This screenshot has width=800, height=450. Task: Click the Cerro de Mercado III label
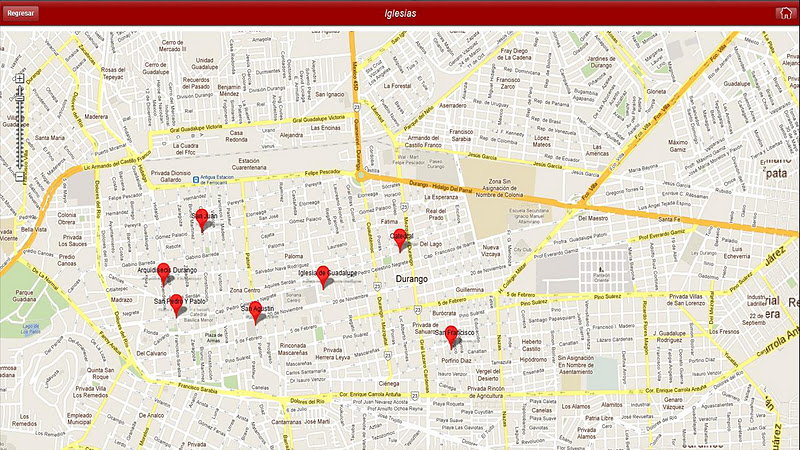click(x=172, y=46)
